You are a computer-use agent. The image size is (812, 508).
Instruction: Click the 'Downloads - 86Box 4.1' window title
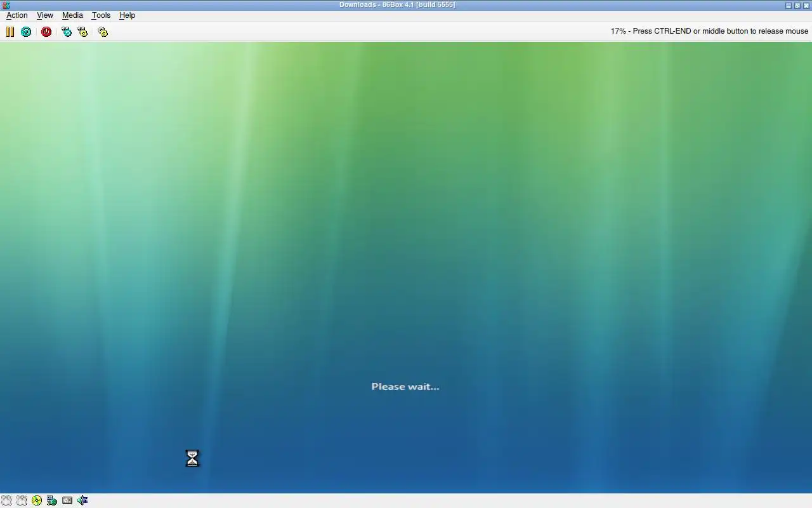pyautogui.click(x=397, y=5)
